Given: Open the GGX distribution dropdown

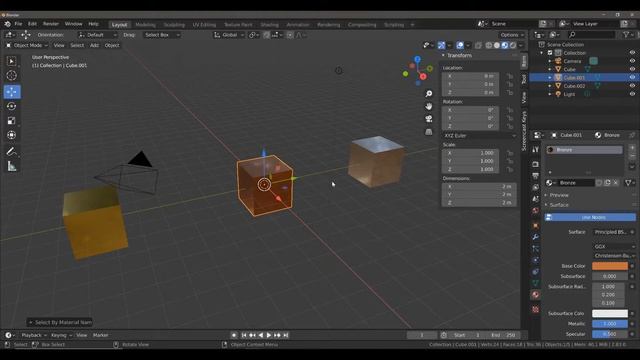Looking at the screenshot, I should [x=613, y=247].
